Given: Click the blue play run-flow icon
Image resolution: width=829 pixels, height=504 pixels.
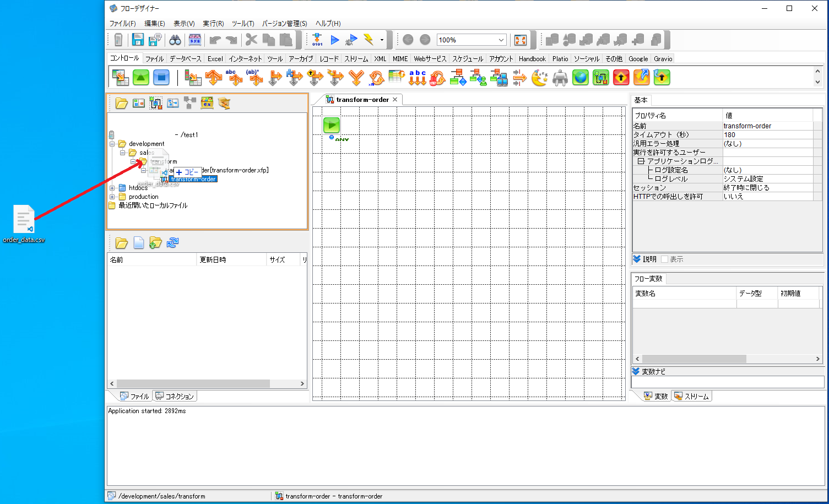Looking at the screenshot, I should (334, 40).
